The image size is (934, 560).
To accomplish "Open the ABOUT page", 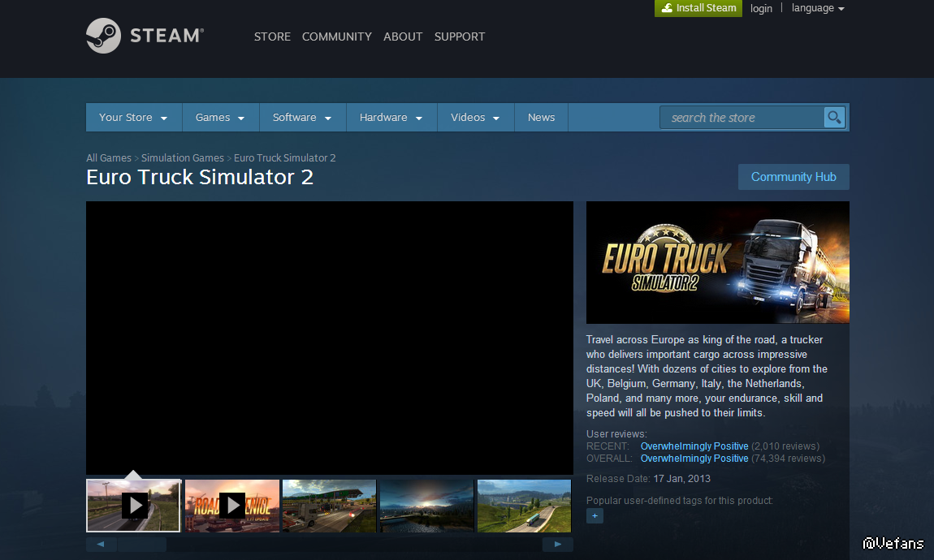I will tap(403, 37).
